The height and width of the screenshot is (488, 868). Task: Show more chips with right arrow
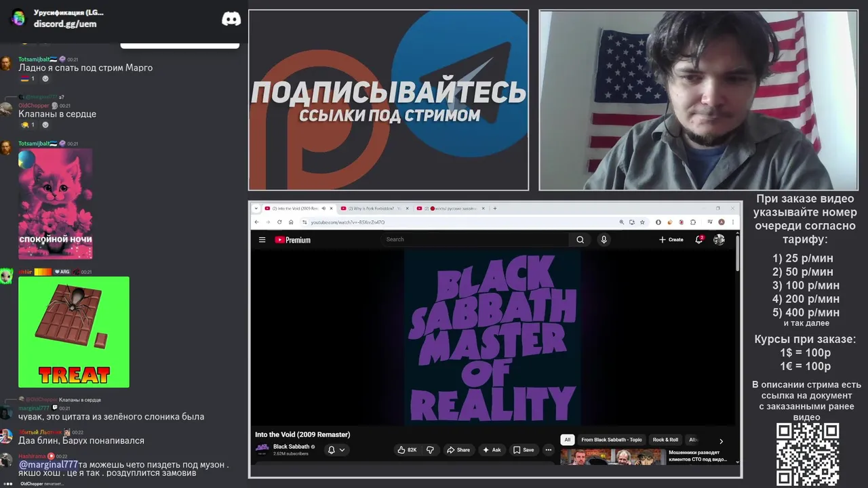click(721, 441)
